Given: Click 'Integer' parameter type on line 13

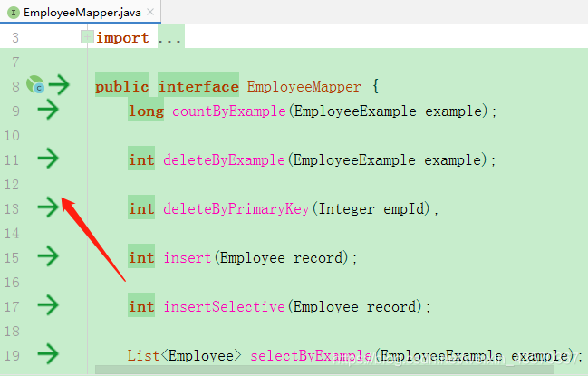Looking at the screenshot, I should point(346,208).
